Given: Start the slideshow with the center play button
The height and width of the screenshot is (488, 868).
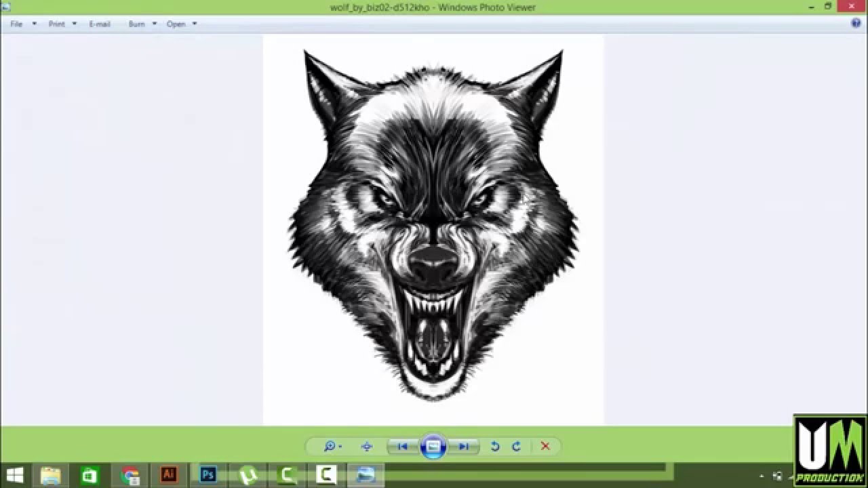Looking at the screenshot, I should 433,447.
